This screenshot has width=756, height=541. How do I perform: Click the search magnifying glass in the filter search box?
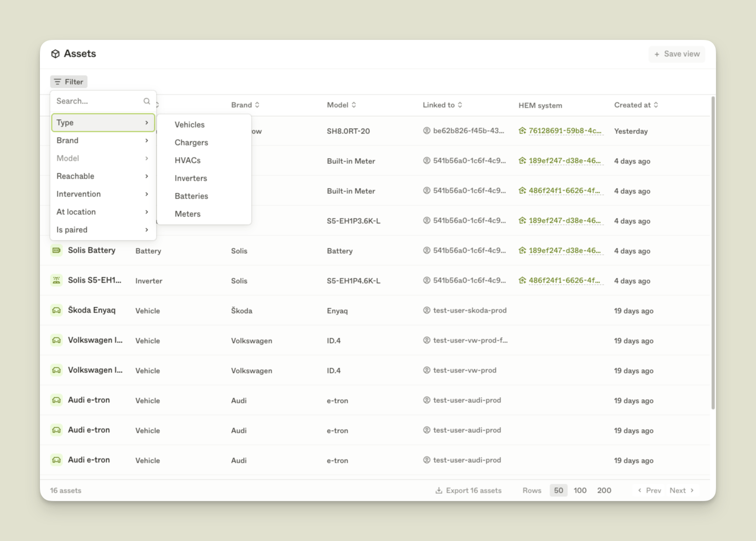[147, 101]
